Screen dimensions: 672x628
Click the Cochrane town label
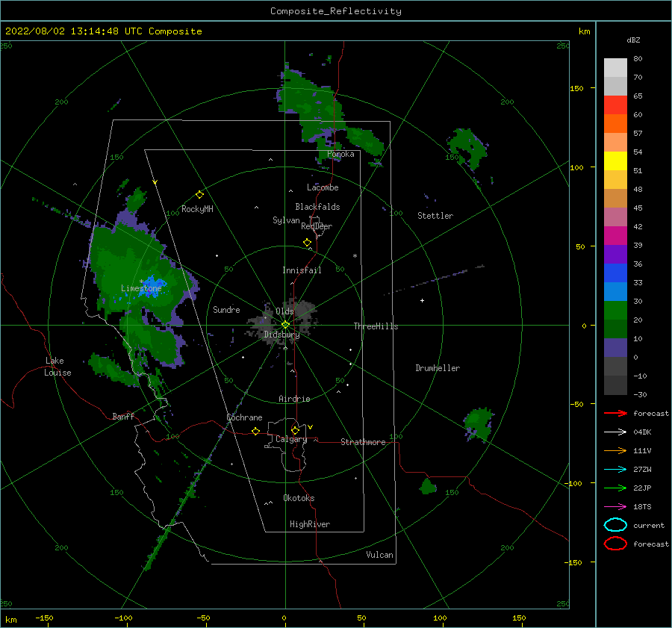pyautogui.click(x=244, y=417)
